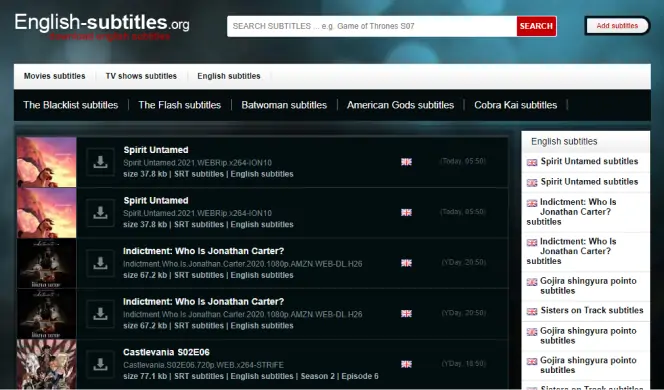Click flag beside second Gojira shingyura pointo

pyautogui.click(x=532, y=332)
